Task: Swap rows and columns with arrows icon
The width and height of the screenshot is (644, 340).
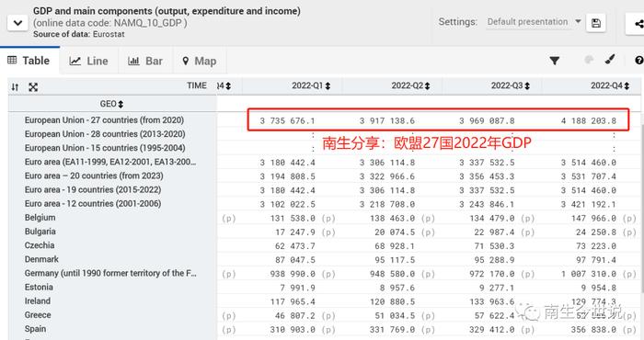Action: pos(16,87)
